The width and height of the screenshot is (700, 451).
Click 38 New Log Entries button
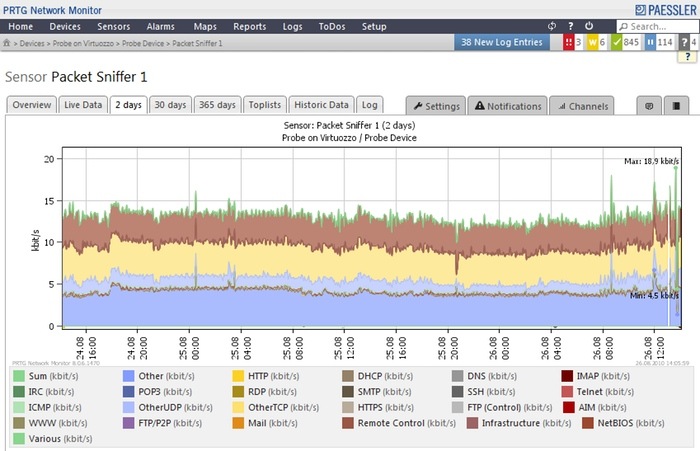coord(502,42)
